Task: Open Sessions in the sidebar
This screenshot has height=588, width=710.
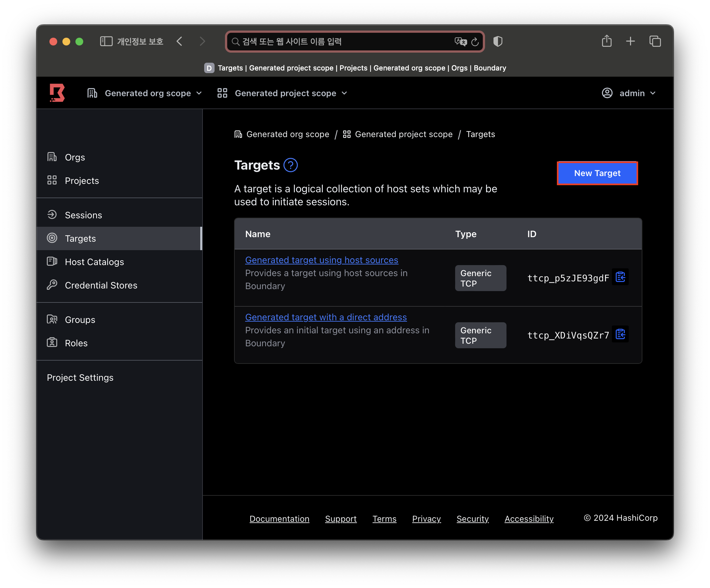Action: click(83, 215)
